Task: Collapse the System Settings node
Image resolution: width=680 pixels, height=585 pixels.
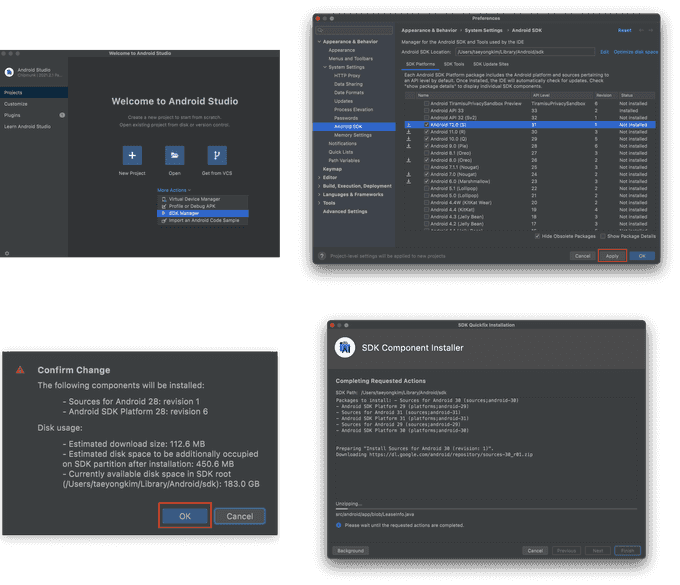Action: tap(325, 67)
